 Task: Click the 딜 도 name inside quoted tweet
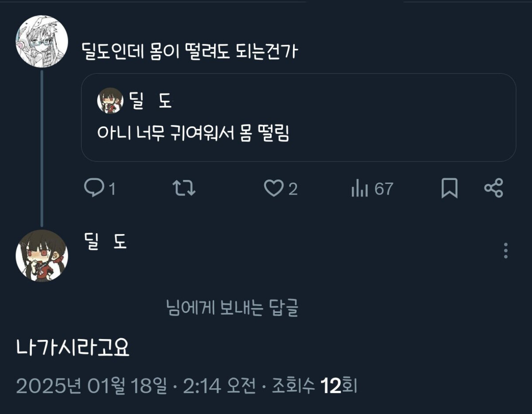coord(150,102)
